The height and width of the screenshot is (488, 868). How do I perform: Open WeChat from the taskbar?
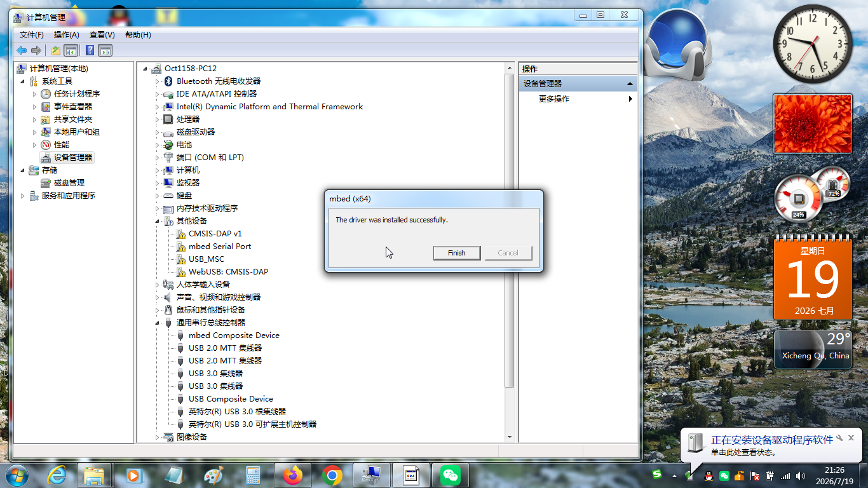[451, 475]
